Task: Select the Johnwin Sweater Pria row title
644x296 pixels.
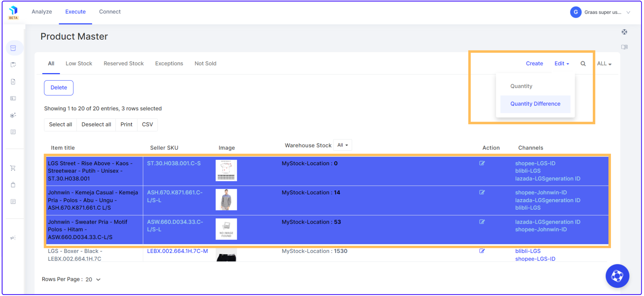Action: click(x=87, y=229)
